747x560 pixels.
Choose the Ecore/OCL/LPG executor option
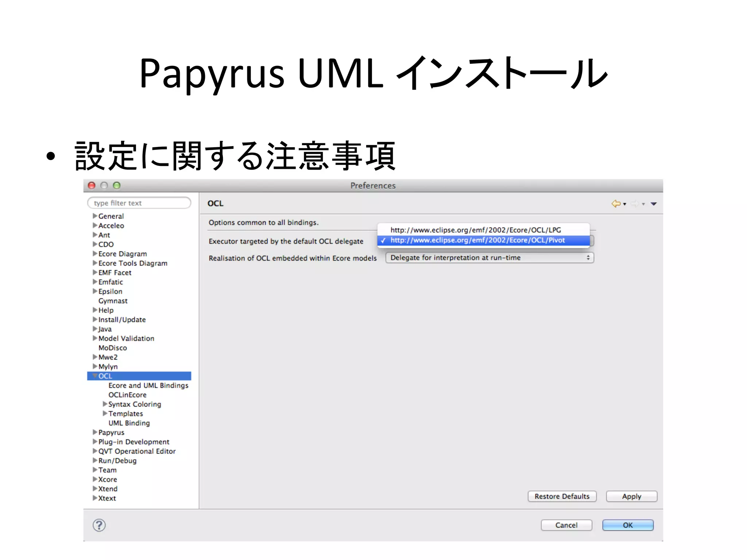click(483, 230)
